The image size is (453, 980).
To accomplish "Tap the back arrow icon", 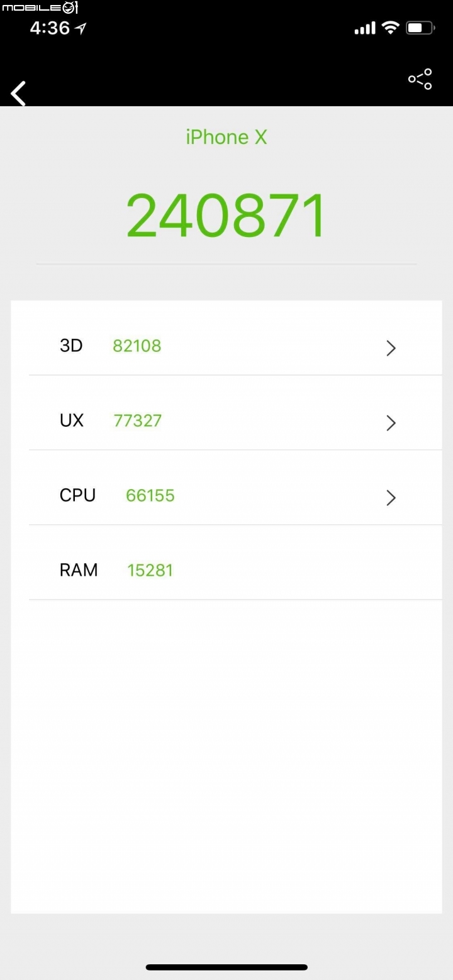I will (18, 93).
